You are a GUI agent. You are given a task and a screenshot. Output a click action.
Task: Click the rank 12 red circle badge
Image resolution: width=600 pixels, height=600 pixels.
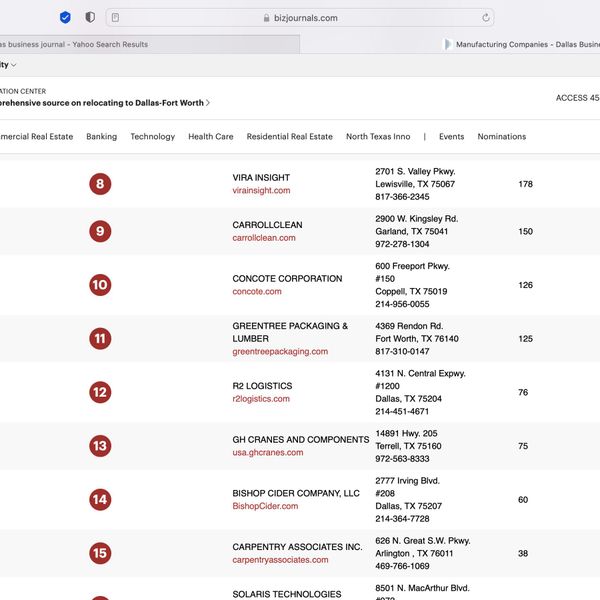(100, 392)
